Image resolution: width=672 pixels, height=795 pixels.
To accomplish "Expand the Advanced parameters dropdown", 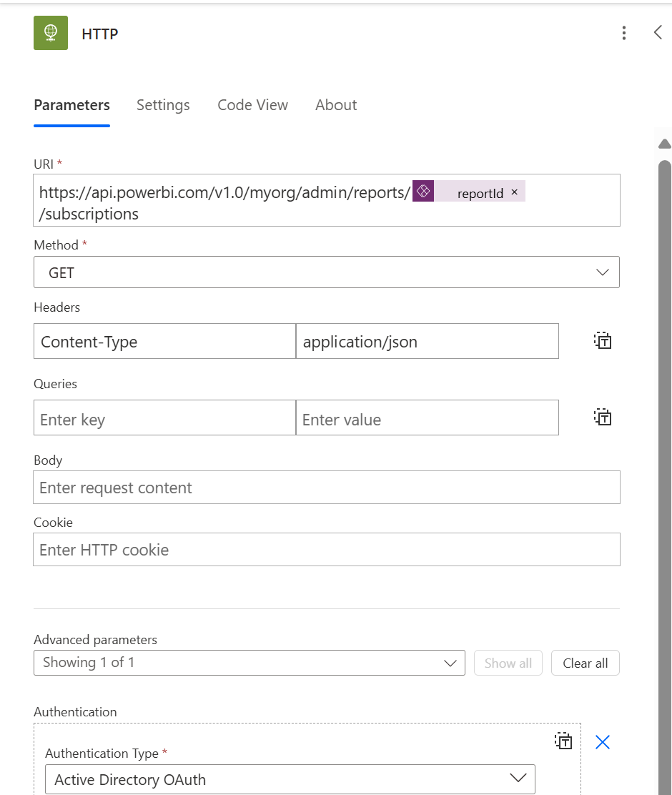I will 249,663.
